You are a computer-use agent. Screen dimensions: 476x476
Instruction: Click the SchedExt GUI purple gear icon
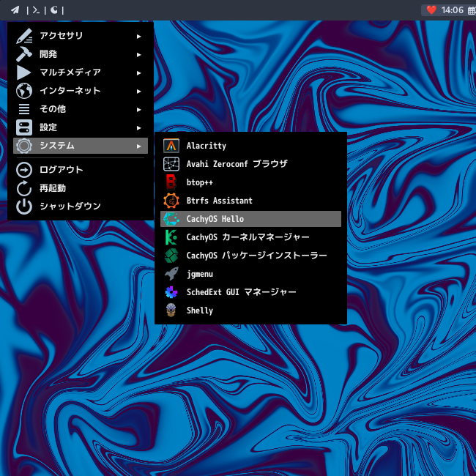(171, 292)
